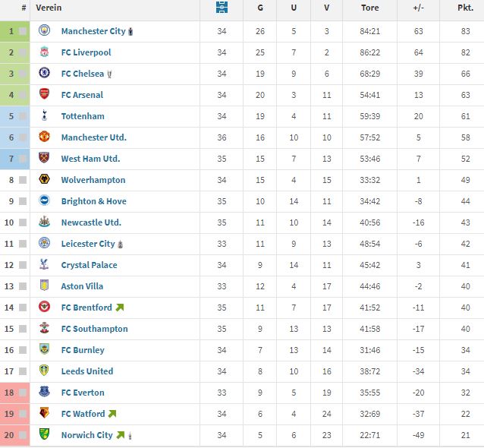
Task: Toggle the gray box beside rank 12
Action: pos(23,265)
